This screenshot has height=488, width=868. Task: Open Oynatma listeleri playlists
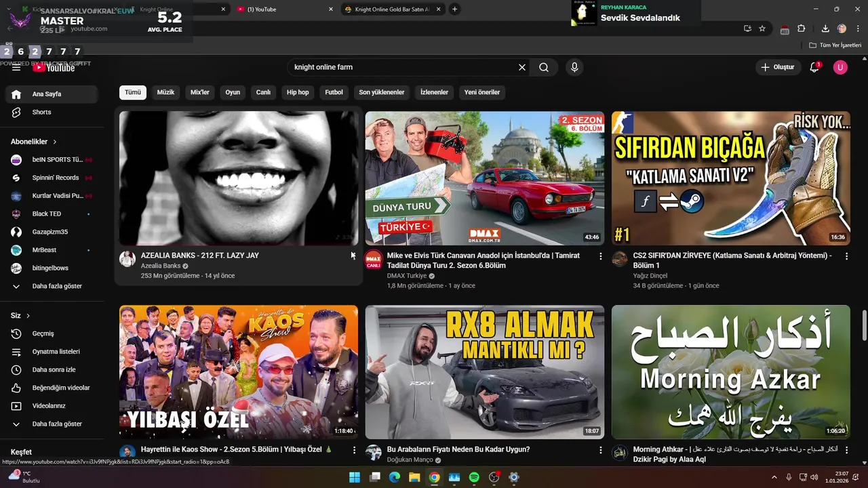click(52, 352)
